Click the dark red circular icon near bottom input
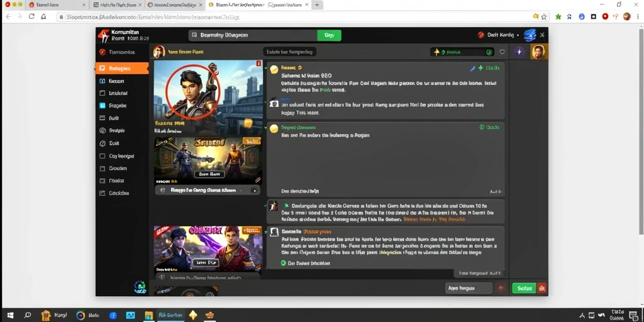This screenshot has height=322, width=644. click(x=500, y=288)
